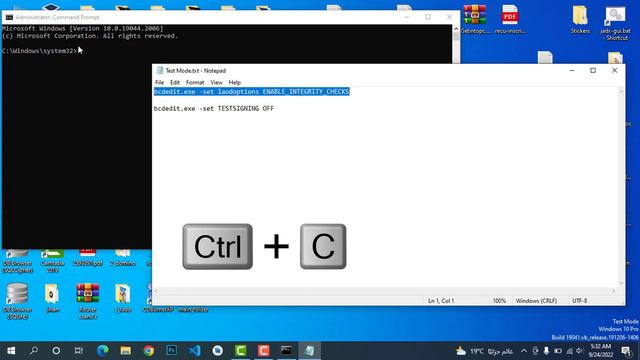
Task: Open the Help menu in Notepad
Action: click(x=235, y=82)
